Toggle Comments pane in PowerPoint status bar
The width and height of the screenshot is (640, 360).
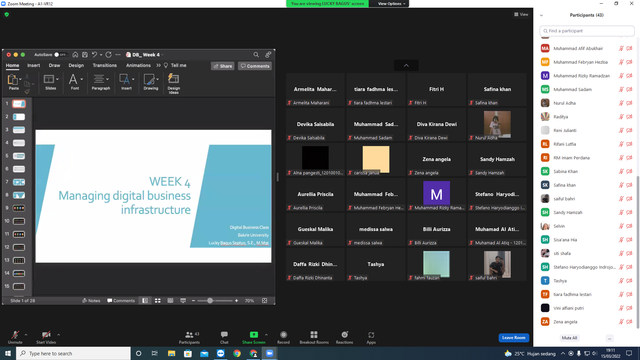tap(121, 301)
